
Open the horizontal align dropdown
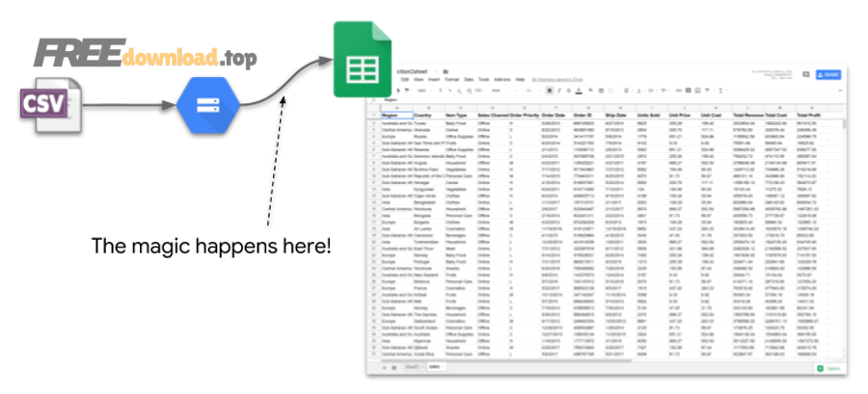[629, 91]
